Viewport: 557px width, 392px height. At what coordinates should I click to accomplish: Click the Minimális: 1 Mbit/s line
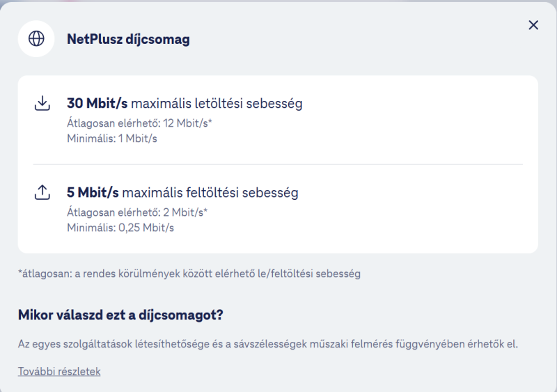112,139
